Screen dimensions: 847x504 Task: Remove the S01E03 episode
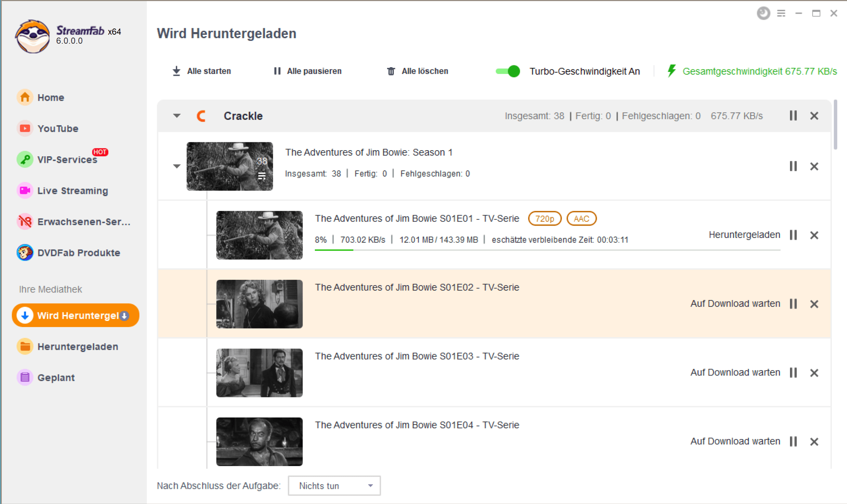click(x=814, y=373)
